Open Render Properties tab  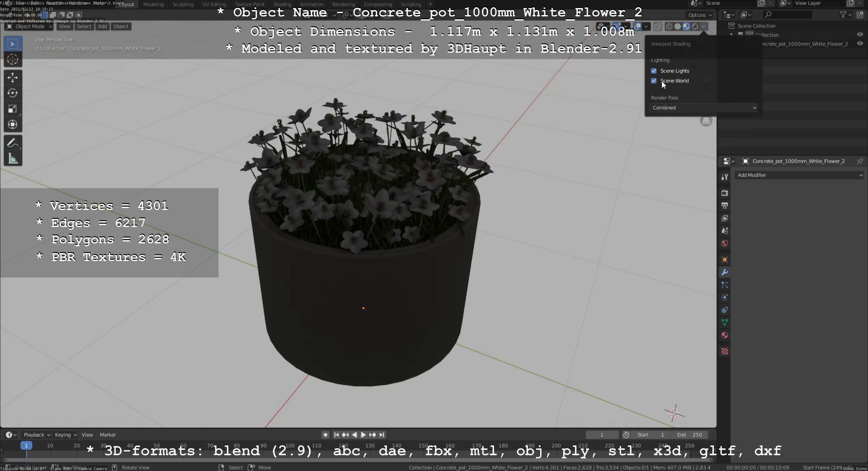(725, 193)
